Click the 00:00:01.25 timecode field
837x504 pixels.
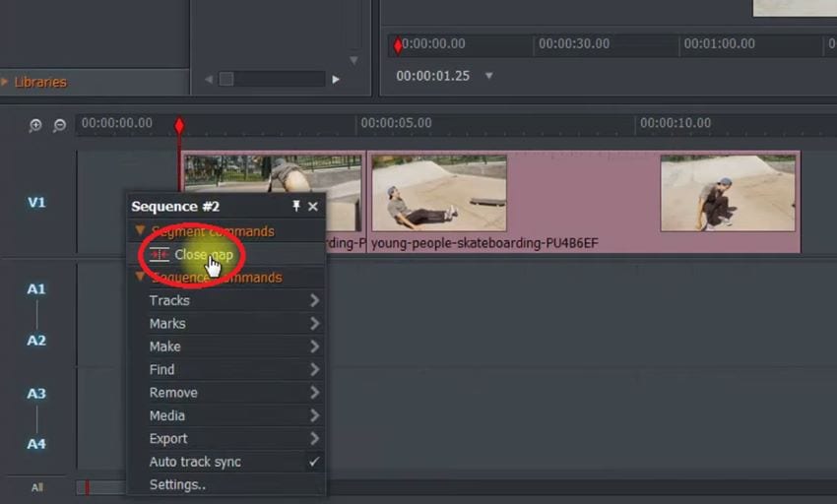tap(433, 76)
